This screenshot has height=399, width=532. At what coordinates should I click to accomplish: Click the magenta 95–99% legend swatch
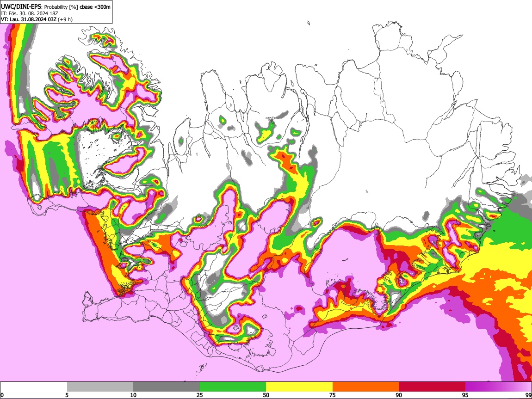(x=498, y=387)
